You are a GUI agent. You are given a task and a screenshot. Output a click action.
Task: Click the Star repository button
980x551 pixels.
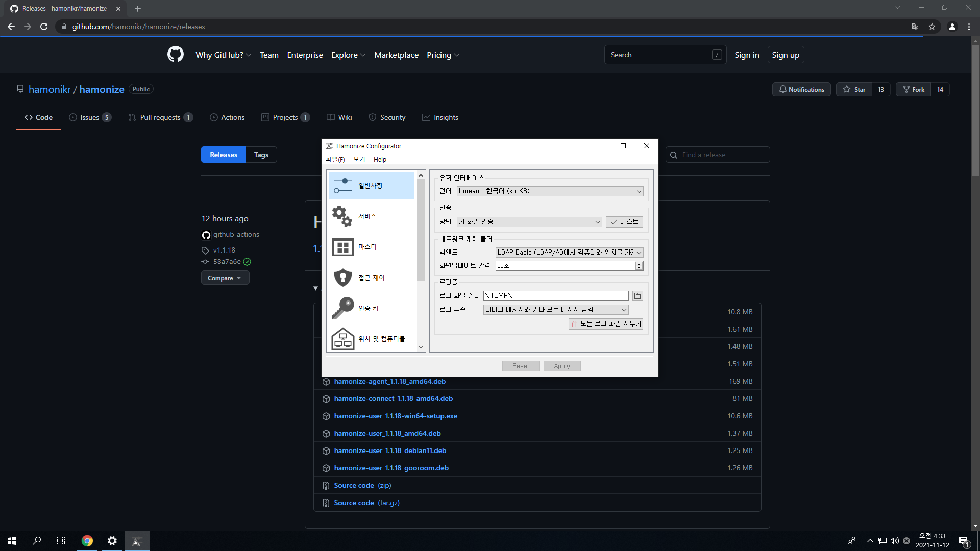click(854, 89)
